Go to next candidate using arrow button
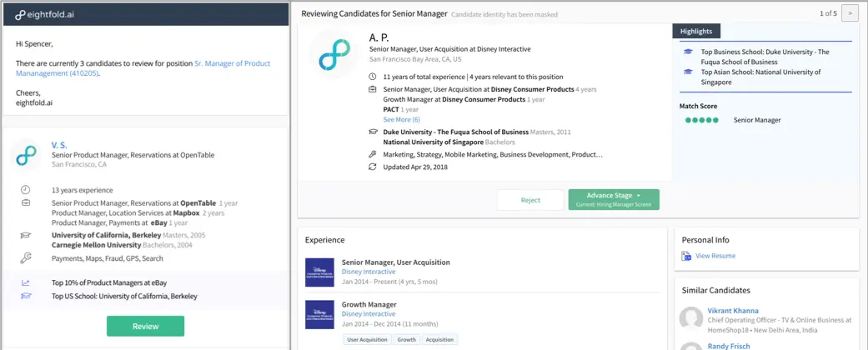 [849, 13]
